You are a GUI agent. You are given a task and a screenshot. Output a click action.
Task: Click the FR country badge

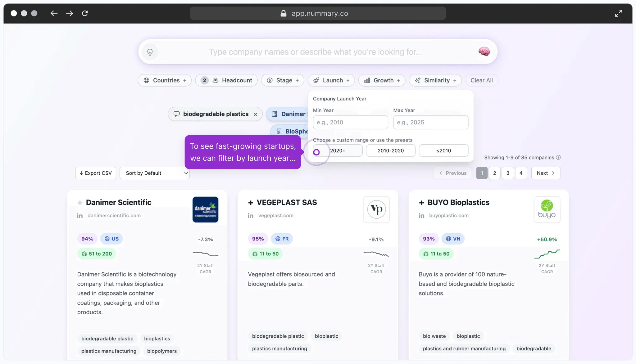[x=282, y=239]
